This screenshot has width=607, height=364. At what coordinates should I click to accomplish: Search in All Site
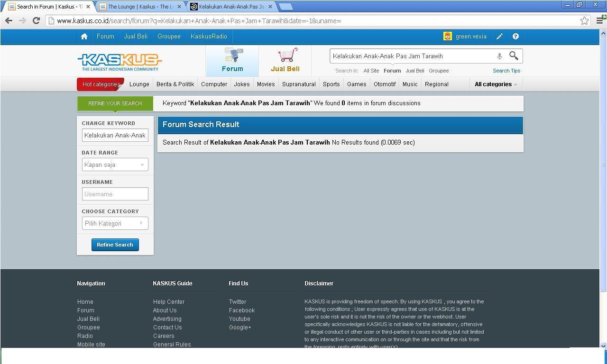point(371,71)
